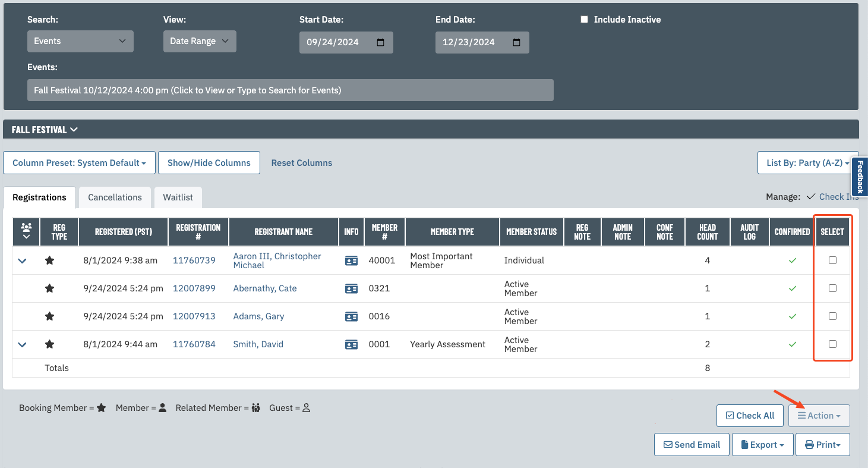This screenshot has width=868, height=468.
Task: Expand party row for Smith, David
Action: pos(23,344)
